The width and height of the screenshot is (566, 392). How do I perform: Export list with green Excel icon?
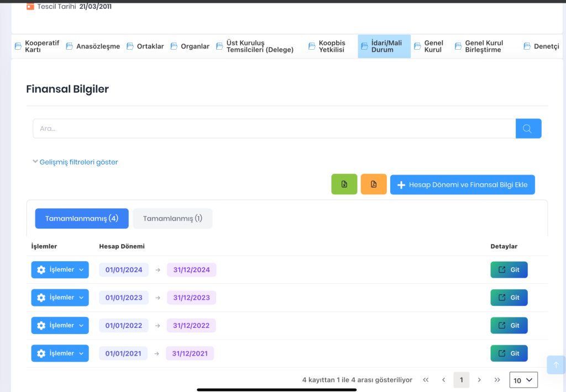pos(344,184)
